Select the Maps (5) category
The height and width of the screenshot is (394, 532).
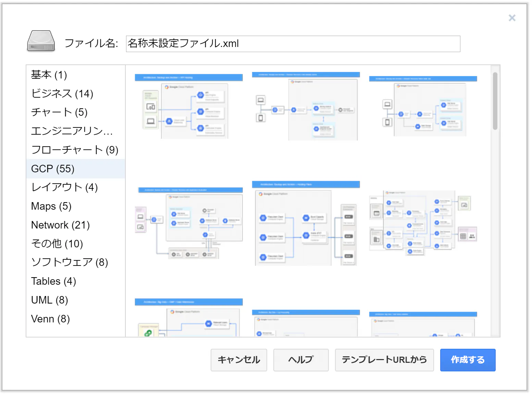pyautogui.click(x=76, y=206)
